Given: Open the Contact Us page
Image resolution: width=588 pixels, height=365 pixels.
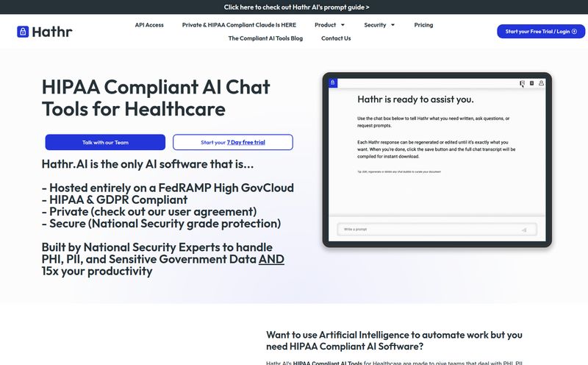Looking at the screenshot, I should point(336,38).
